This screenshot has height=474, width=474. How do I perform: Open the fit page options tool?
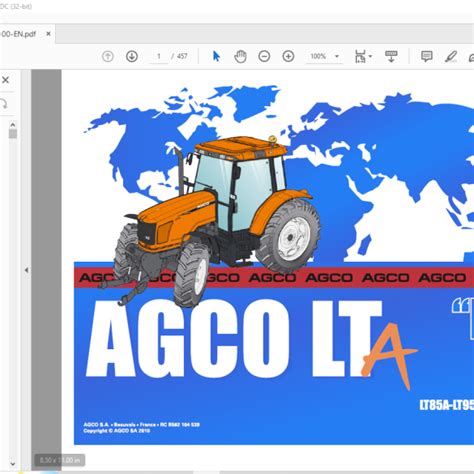tap(360, 56)
